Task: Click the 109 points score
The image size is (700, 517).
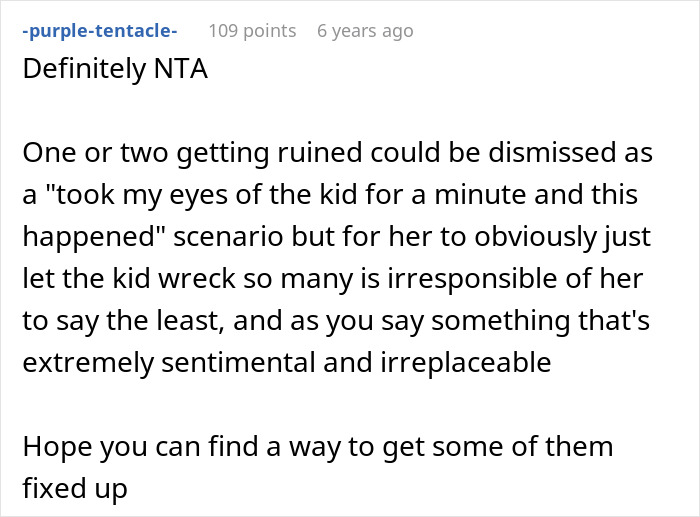Action: point(252,31)
